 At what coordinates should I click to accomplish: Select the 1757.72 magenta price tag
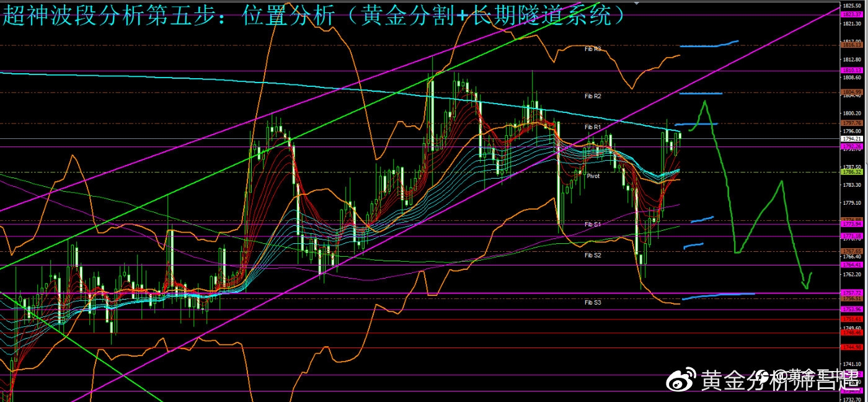coord(852,292)
